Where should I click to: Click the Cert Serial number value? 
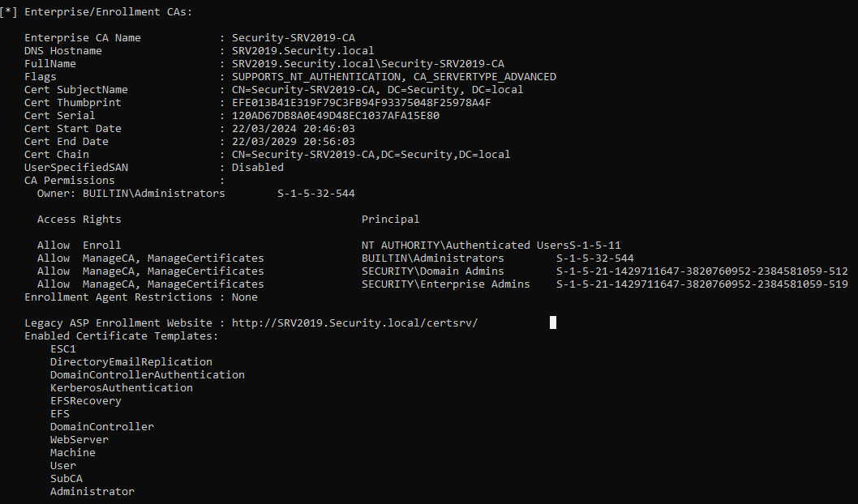point(335,116)
